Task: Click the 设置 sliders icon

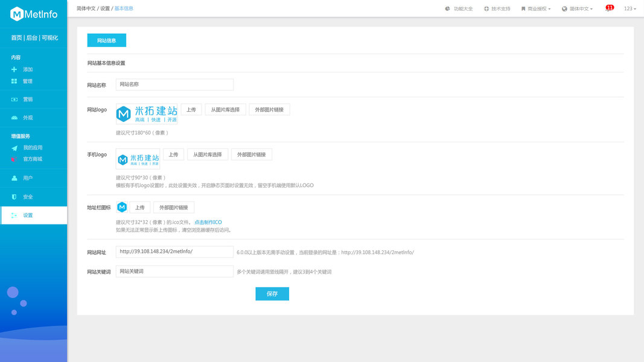Action: (14, 215)
